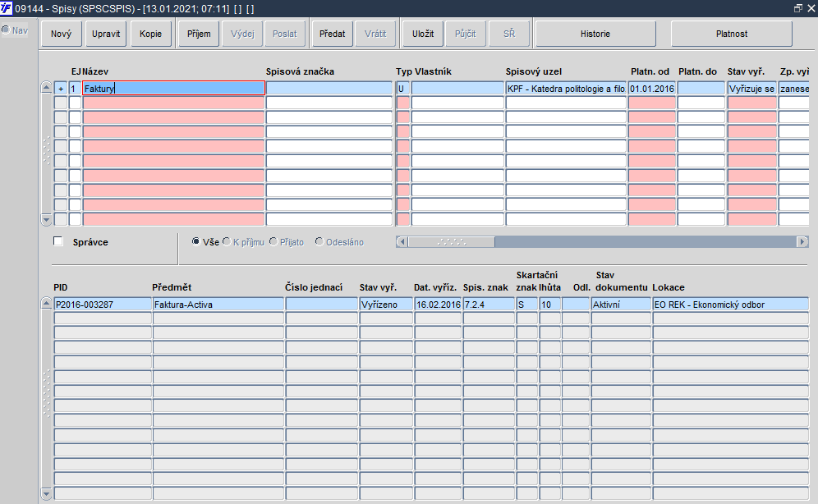Click Stav dokumentu cell Aktivní
This screenshot has width=818, height=504.
tap(621, 305)
